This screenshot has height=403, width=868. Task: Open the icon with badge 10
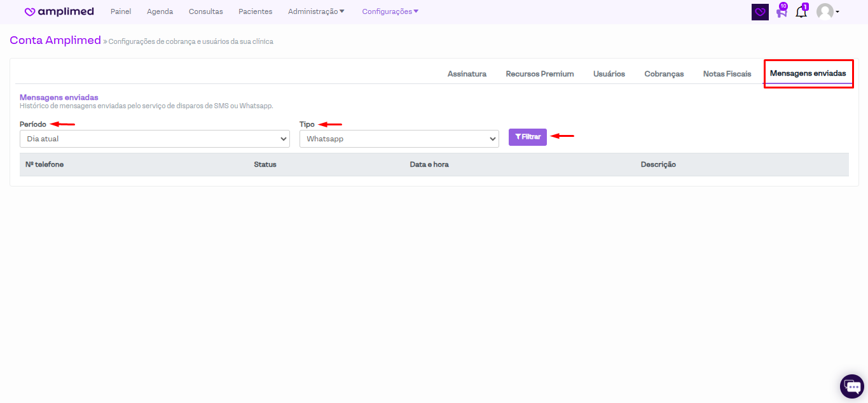[782, 12]
